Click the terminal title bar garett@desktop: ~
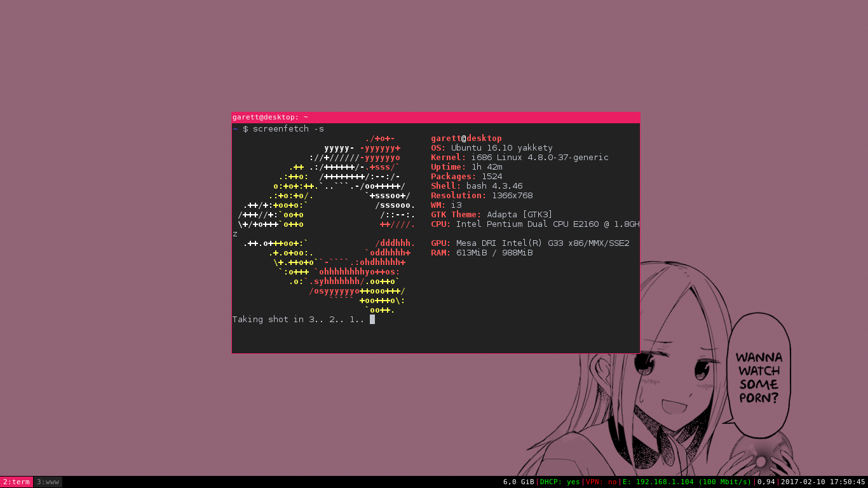This screenshot has width=868, height=488. click(436, 117)
